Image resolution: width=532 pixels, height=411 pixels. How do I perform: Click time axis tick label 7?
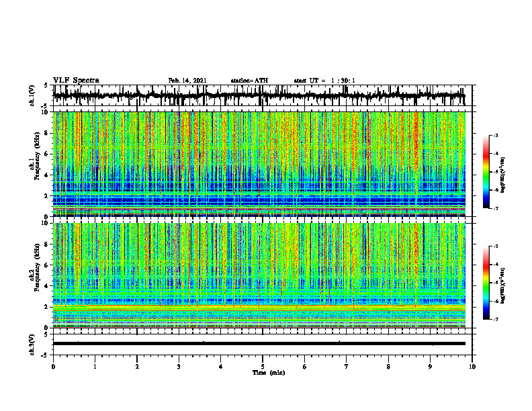347,367
